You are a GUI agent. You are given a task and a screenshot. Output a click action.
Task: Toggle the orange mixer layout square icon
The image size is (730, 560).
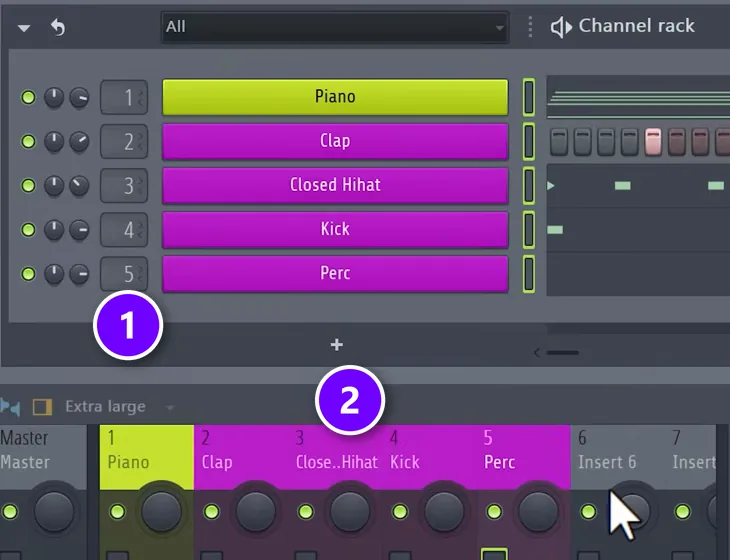(x=42, y=407)
